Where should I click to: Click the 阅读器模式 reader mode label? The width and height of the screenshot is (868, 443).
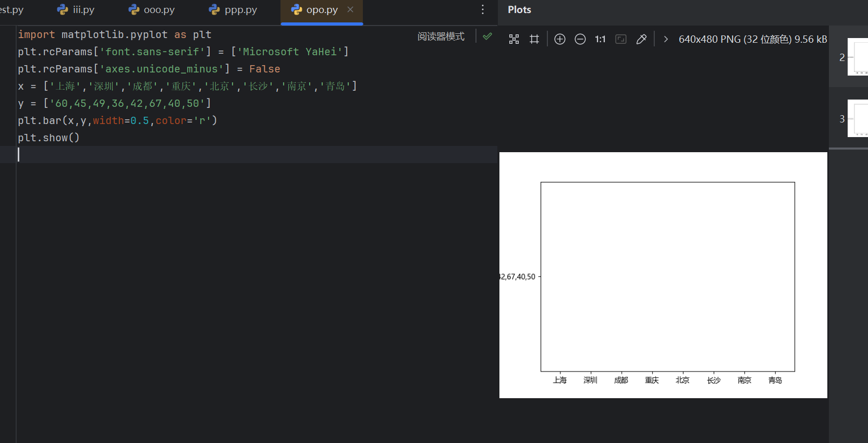click(x=441, y=36)
